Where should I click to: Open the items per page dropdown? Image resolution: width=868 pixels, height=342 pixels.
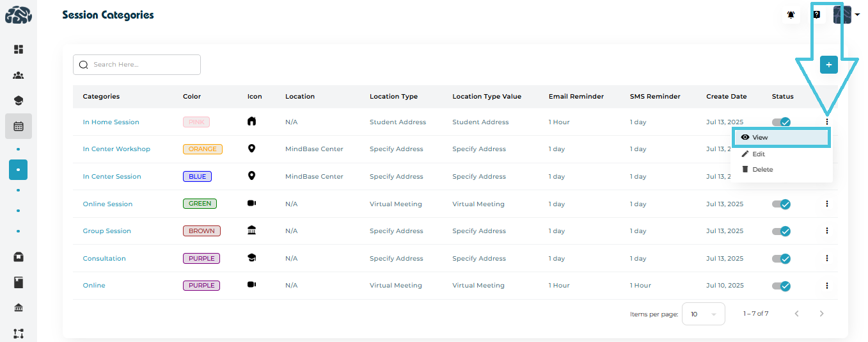point(703,314)
